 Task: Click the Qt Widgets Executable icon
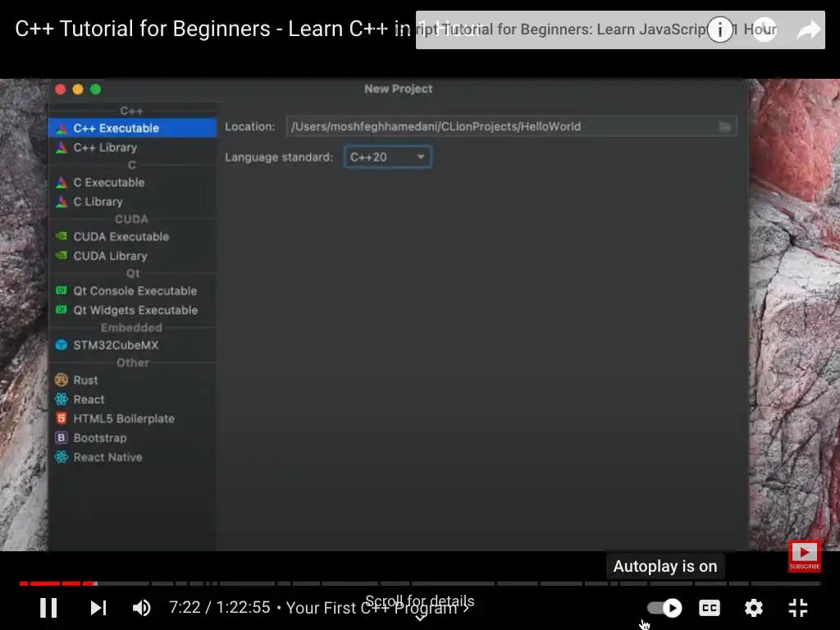pos(62,309)
